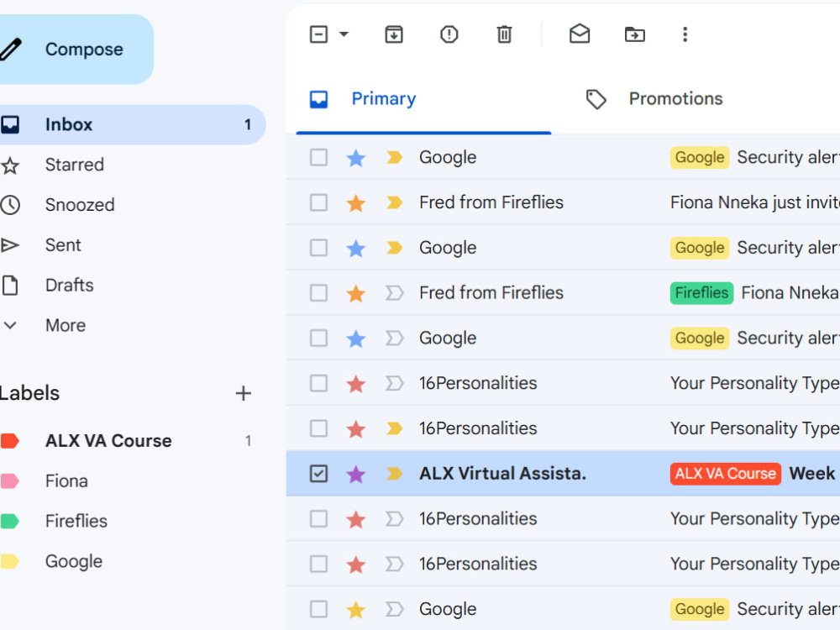Uncheck the ALX Virtual Assista. email checkbox
Viewport: 840px width, 630px height.
point(318,474)
